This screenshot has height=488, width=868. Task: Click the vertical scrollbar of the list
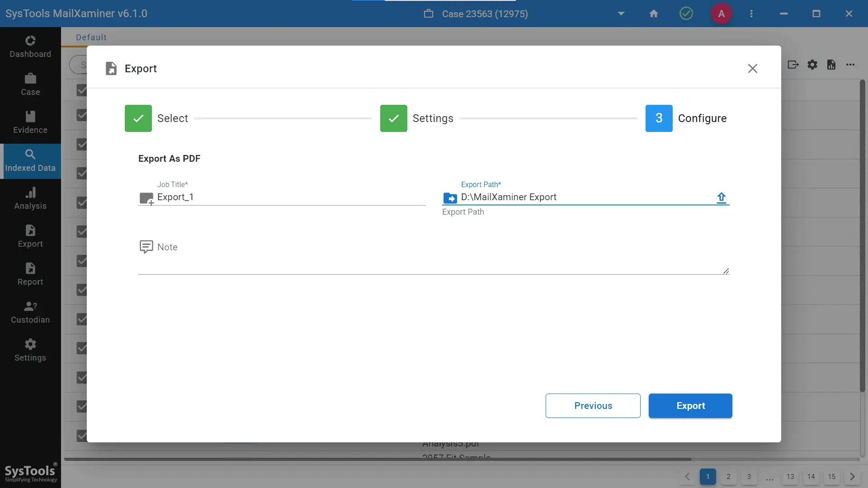[x=863, y=235]
